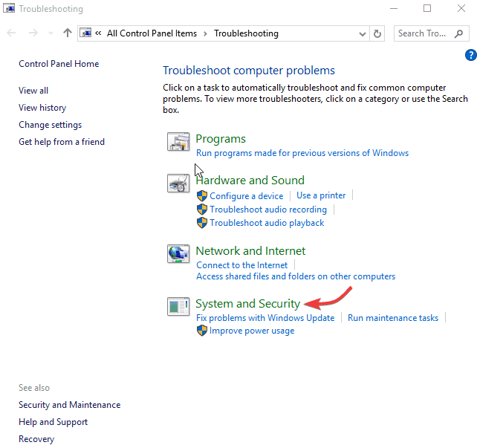Open the Programs category icon

click(178, 142)
